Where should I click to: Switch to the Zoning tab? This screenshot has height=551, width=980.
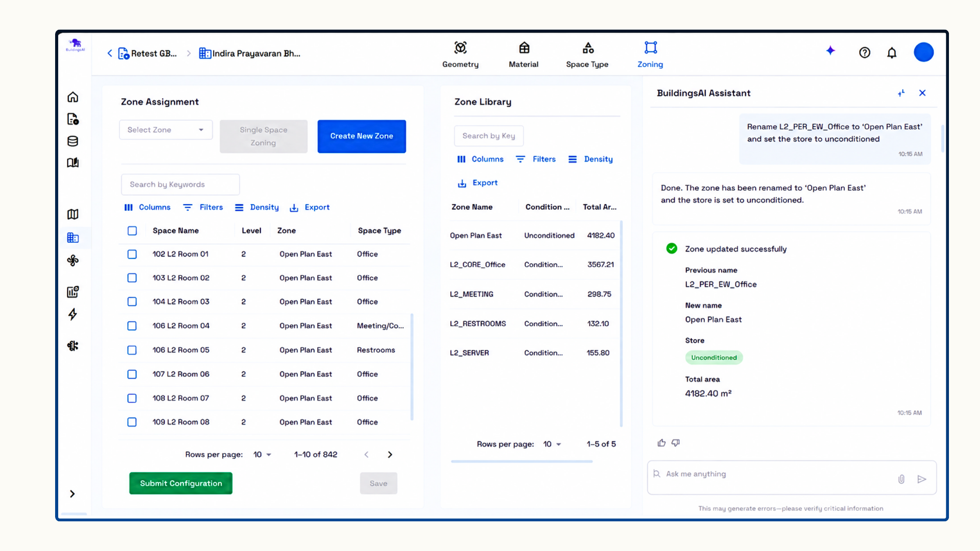tap(650, 55)
